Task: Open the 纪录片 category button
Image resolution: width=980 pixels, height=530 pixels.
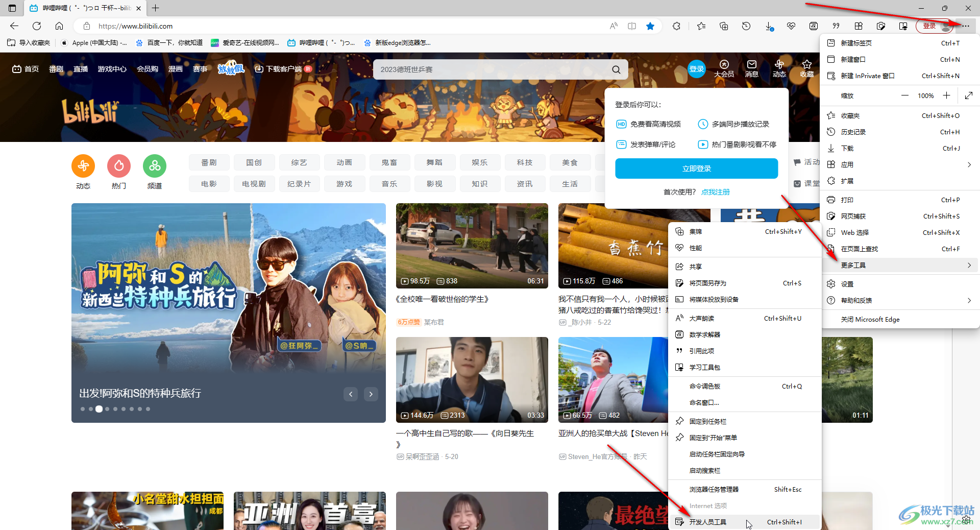Action: (299, 184)
